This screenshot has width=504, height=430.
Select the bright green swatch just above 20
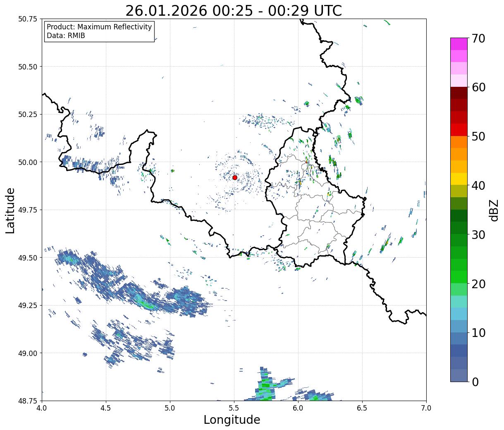[x=459, y=277]
